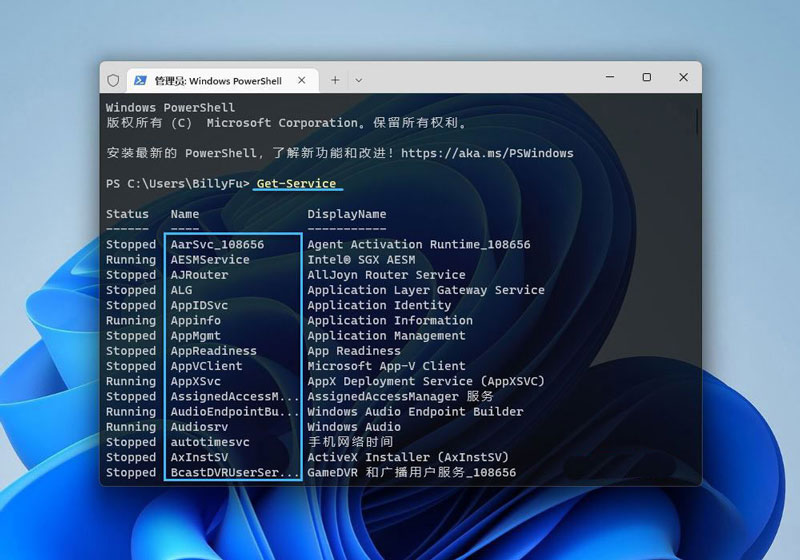This screenshot has width=800, height=560.
Task: Click the Audiosrv service name
Action: [199, 427]
